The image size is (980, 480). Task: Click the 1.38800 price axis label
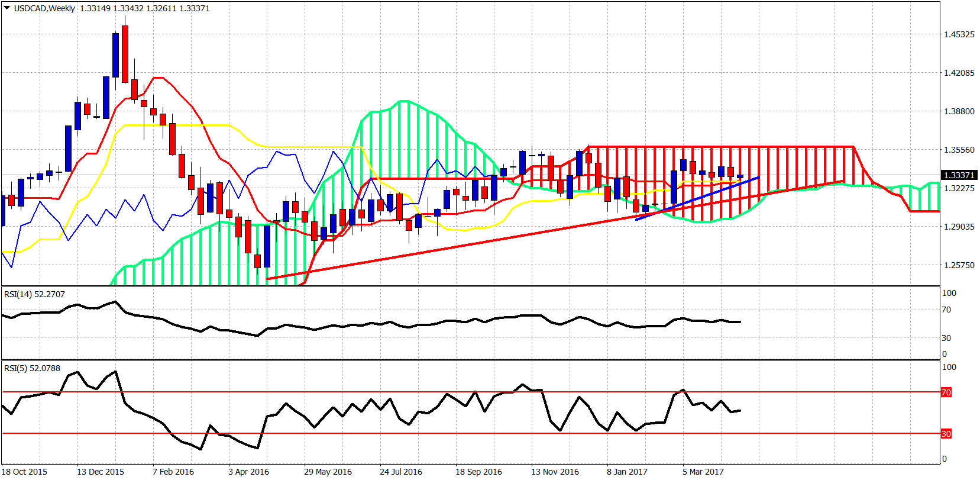[x=959, y=111]
